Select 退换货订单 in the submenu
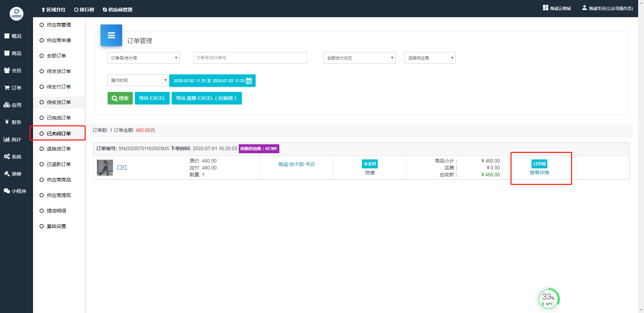The image size is (644, 313). click(x=58, y=149)
